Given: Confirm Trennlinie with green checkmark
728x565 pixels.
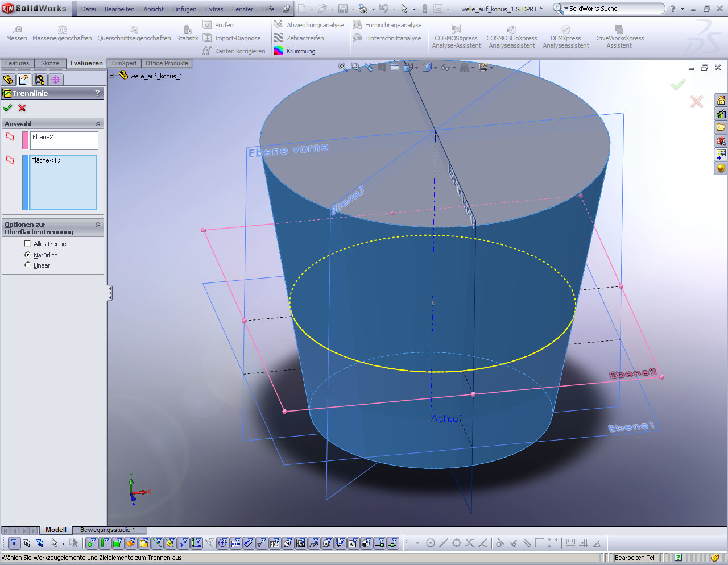Looking at the screenshot, I should click(x=7, y=108).
